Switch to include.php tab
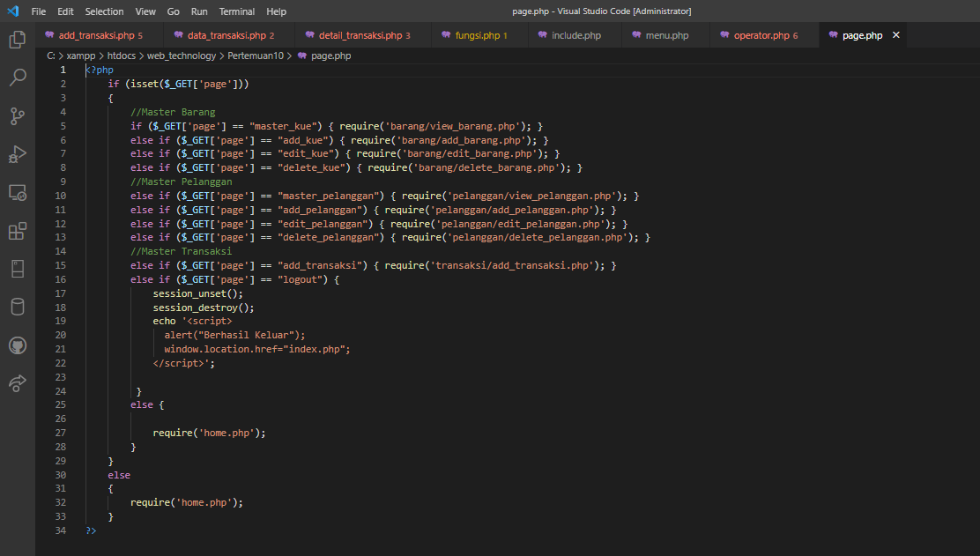 [575, 35]
